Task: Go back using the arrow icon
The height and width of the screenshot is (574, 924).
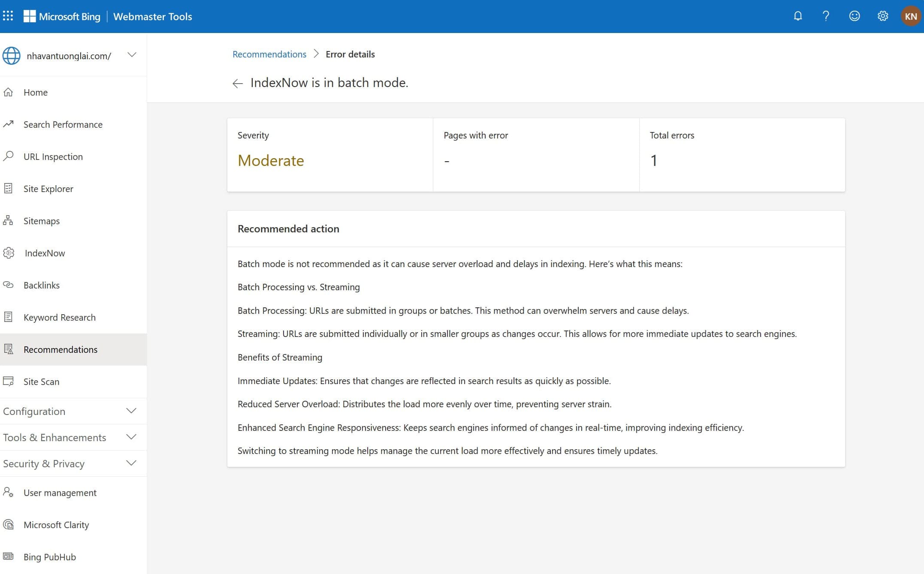Action: pos(238,83)
